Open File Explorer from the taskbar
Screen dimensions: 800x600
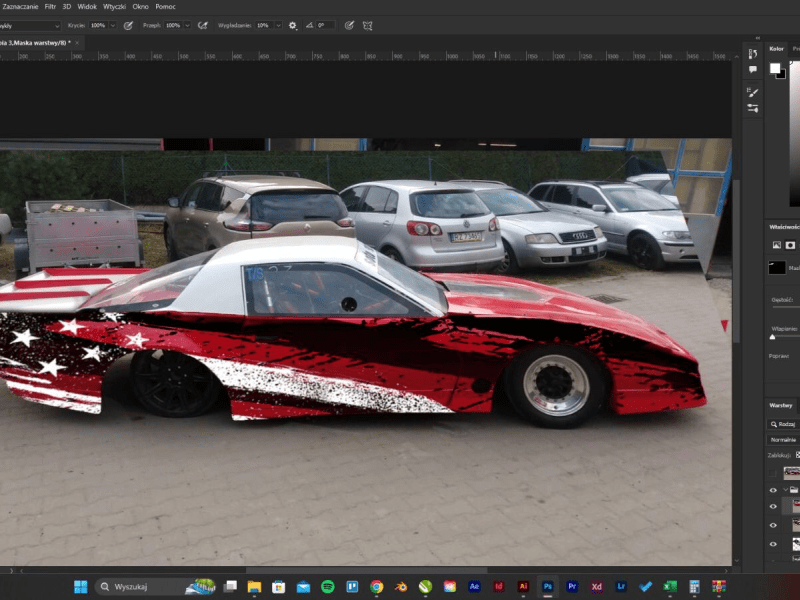pyautogui.click(x=254, y=587)
